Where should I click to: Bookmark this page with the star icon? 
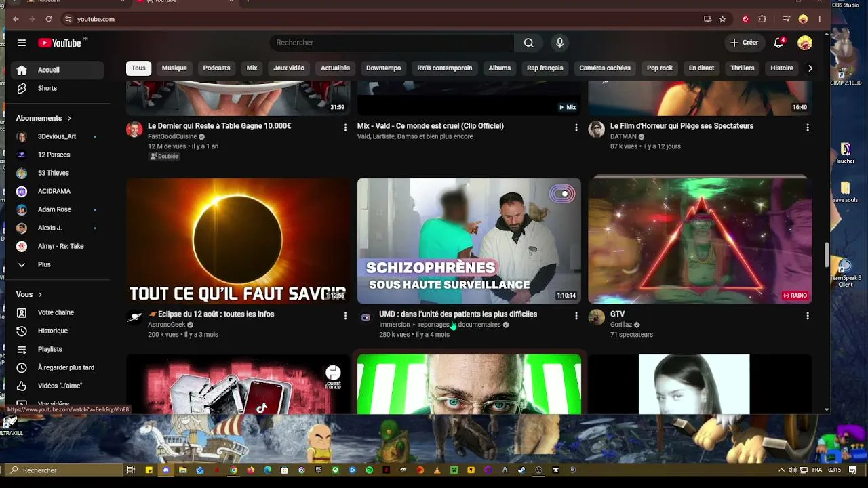(x=722, y=19)
